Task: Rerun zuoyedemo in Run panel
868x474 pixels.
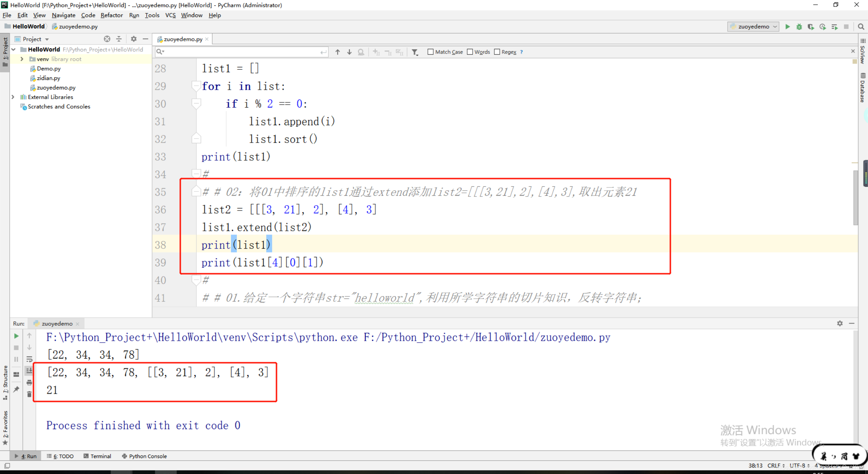Action: click(16, 336)
